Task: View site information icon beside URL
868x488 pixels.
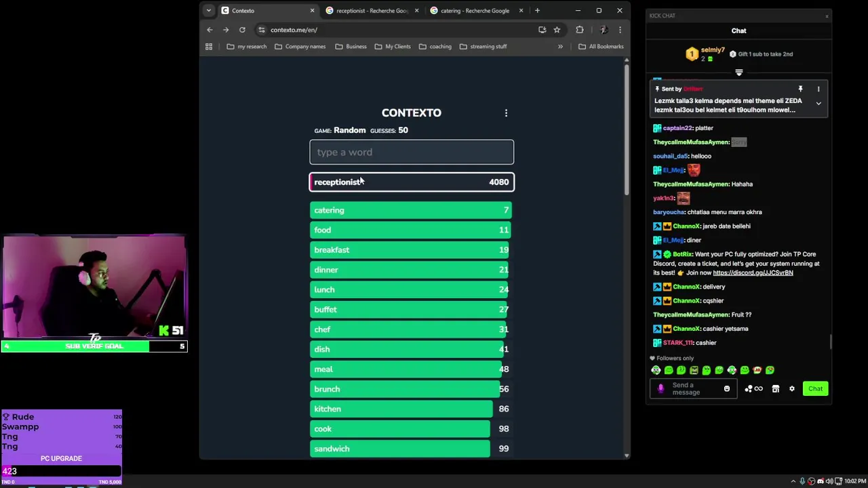Action: [262, 30]
